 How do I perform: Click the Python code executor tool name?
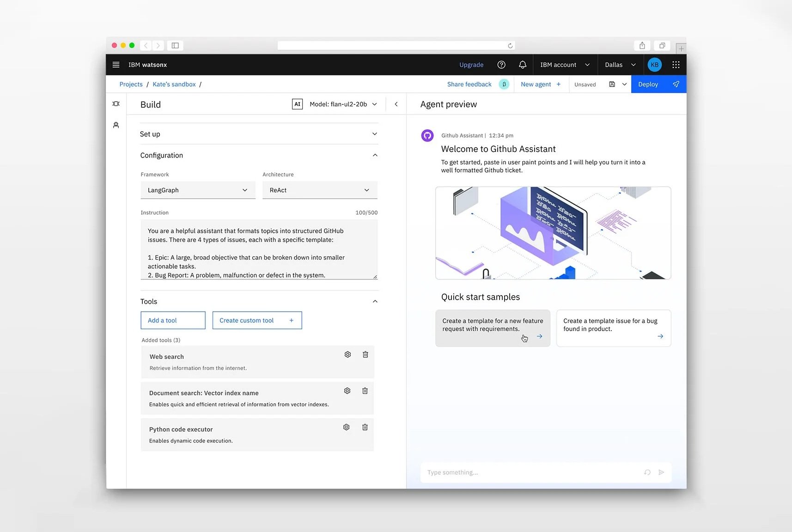point(181,429)
